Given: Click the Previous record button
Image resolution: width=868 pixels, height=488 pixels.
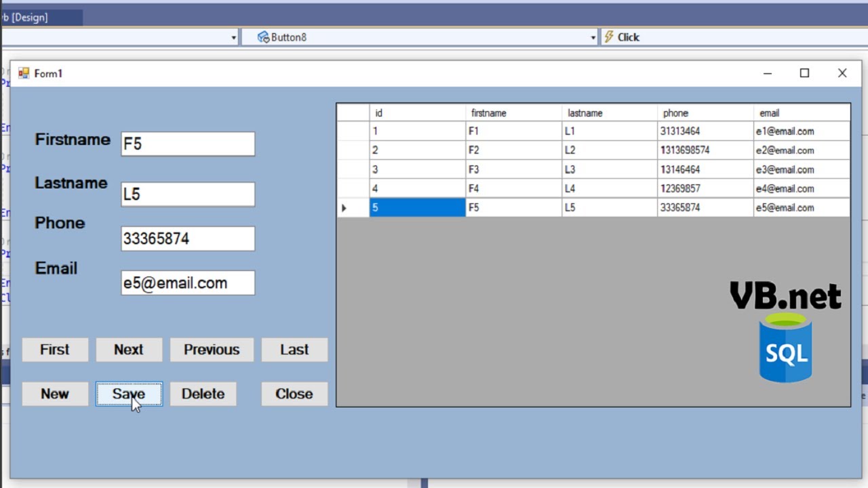Looking at the screenshot, I should [x=212, y=350].
